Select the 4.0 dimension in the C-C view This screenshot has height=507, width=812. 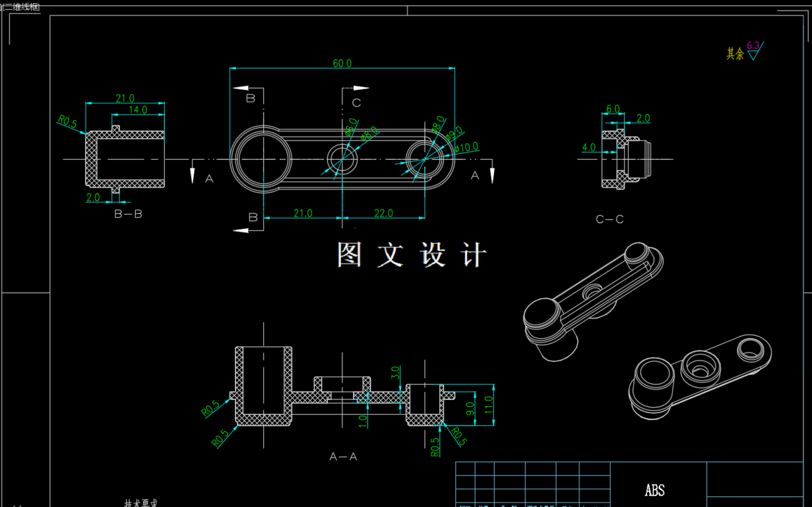588,147
